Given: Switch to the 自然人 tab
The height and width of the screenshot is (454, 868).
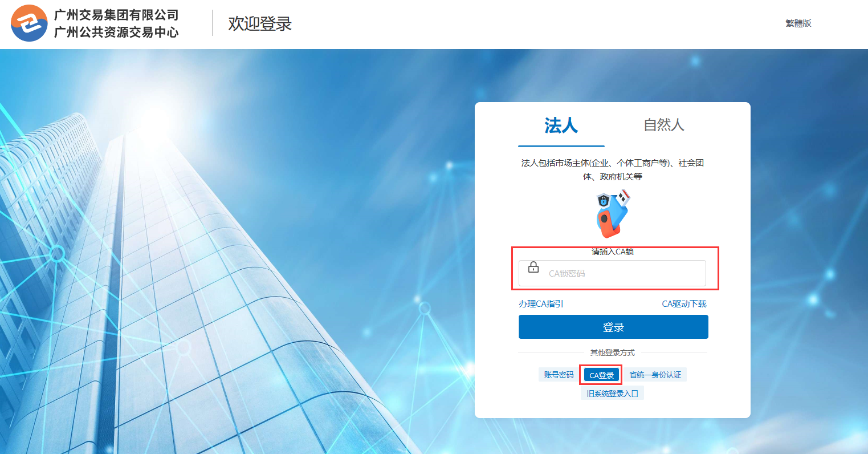Looking at the screenshot, I should pyautogui.click(x=663, y=125).
